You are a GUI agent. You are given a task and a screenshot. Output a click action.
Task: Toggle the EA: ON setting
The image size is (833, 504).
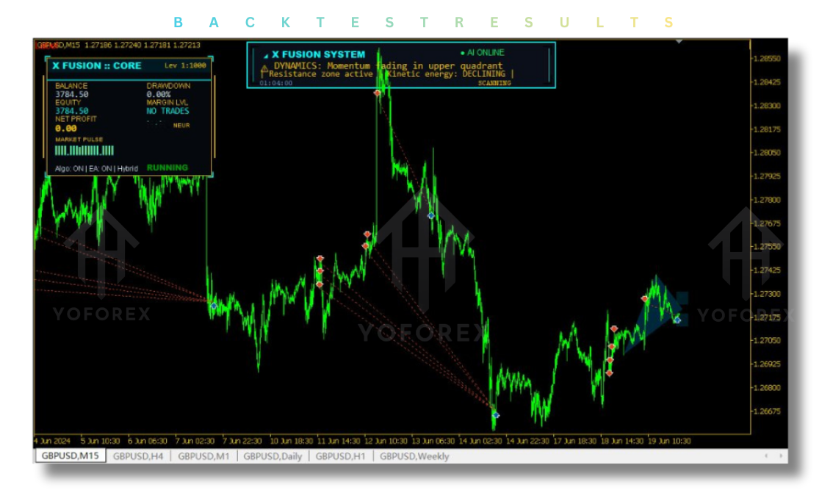[100, 168]
